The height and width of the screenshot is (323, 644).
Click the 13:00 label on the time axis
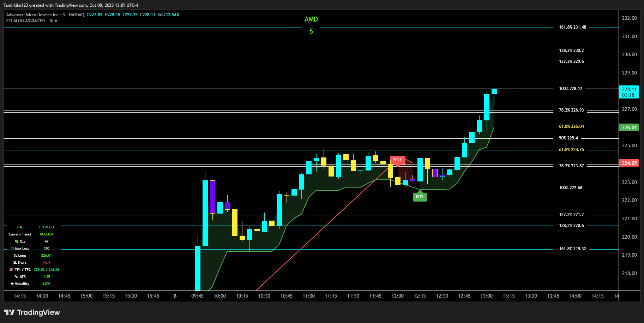486,296
